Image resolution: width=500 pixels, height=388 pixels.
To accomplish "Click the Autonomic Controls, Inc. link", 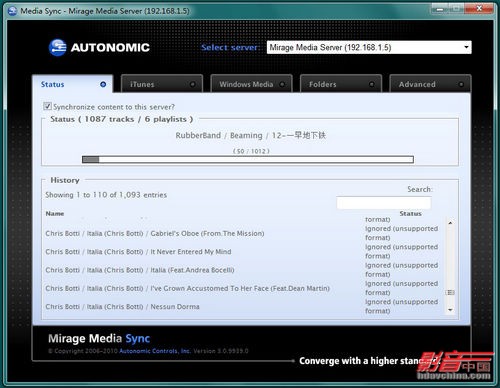I will tap(155, 351).
